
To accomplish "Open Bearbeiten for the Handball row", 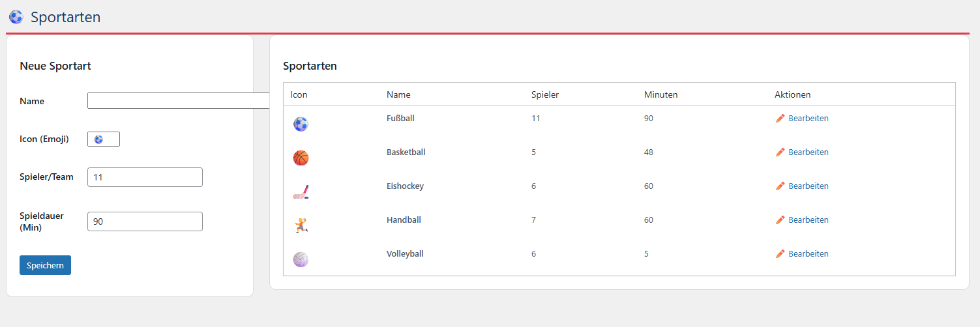I will click(x=808, y=220).
